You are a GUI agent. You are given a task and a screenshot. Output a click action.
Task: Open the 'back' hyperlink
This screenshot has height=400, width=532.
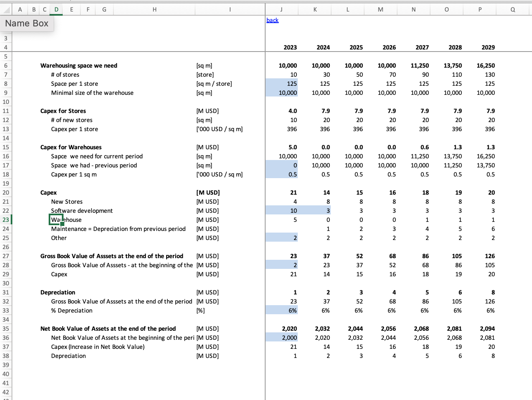click(272, 20)
